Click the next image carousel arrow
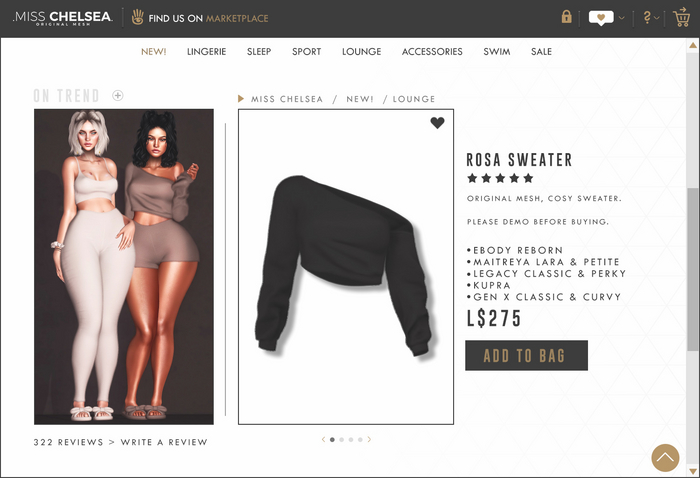This screenshot has width=700, height=478. (x=369, y=440)
